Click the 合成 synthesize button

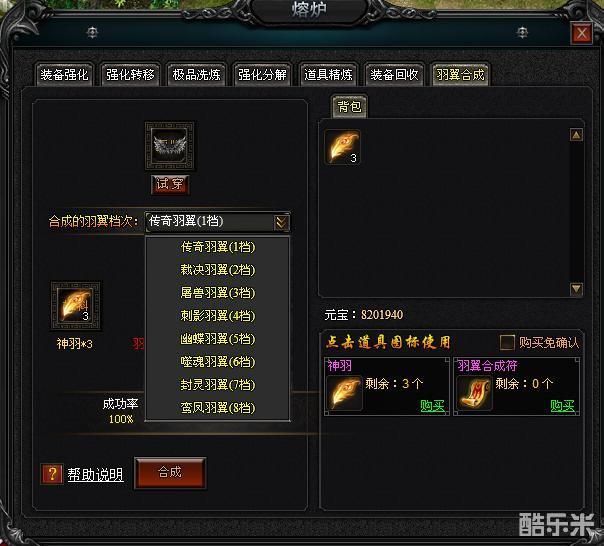click(170, 473)
